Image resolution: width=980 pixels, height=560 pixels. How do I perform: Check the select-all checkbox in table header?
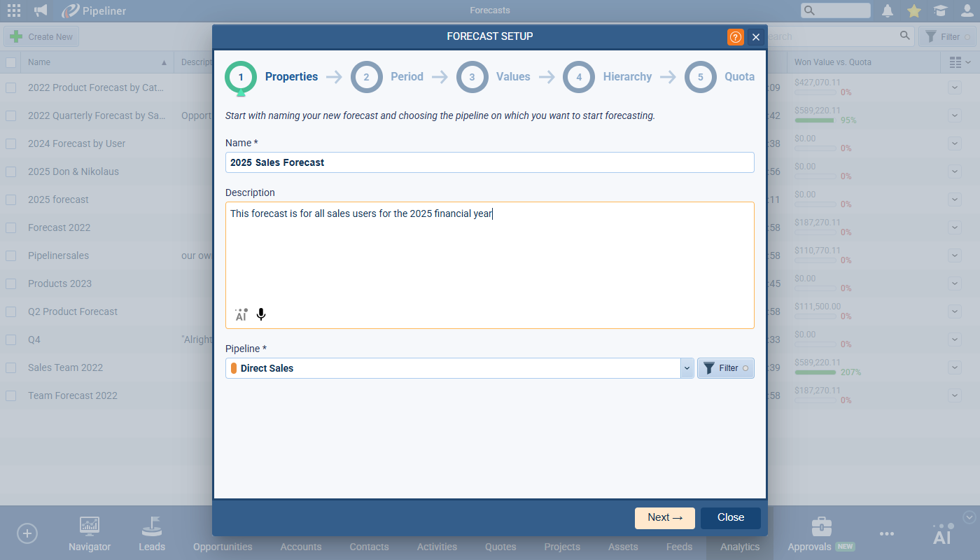(x=11, y=62)
